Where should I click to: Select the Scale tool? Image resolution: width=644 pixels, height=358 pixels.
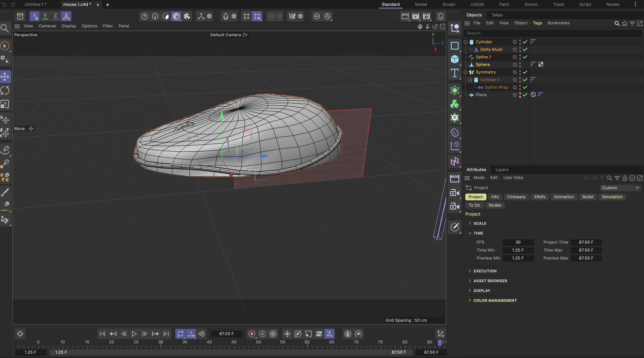[5, 104]
